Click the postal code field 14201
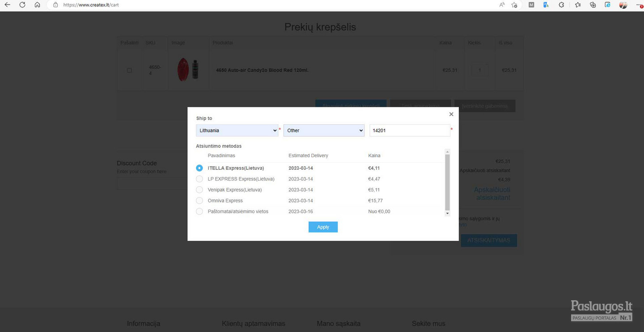 pos(410,130)
